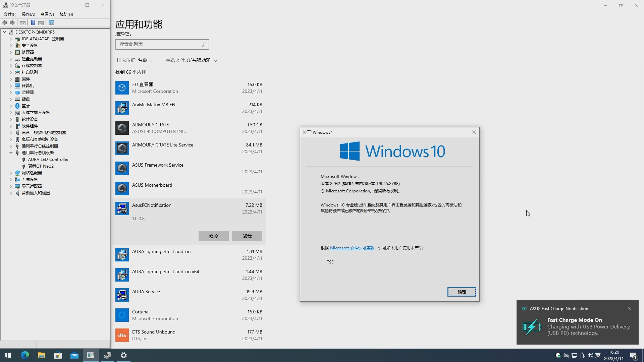Expand the 显示适配器 tree node
This screenshot has width=644, height=362.
coord(11,186)
